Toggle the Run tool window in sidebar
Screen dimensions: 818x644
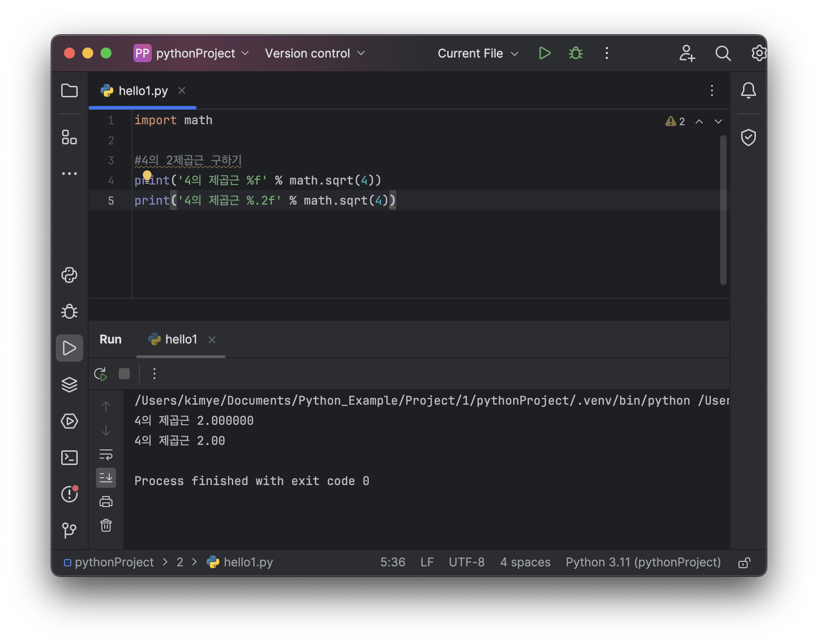point(69,348)
